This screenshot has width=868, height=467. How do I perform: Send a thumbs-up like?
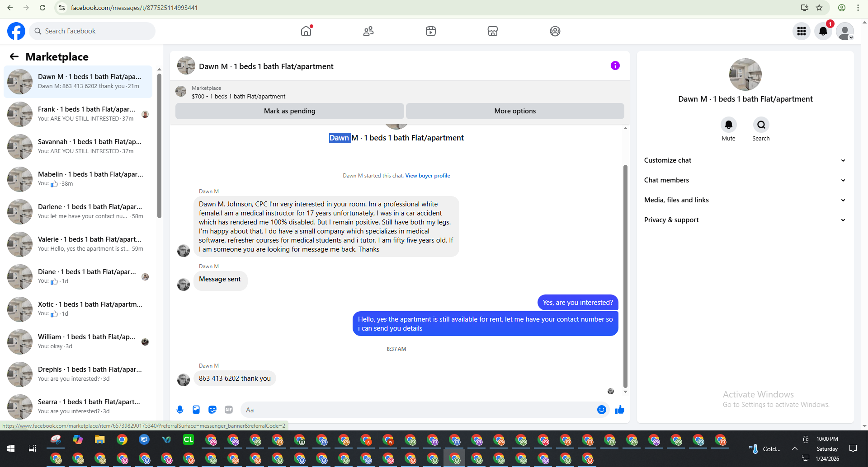620,410
